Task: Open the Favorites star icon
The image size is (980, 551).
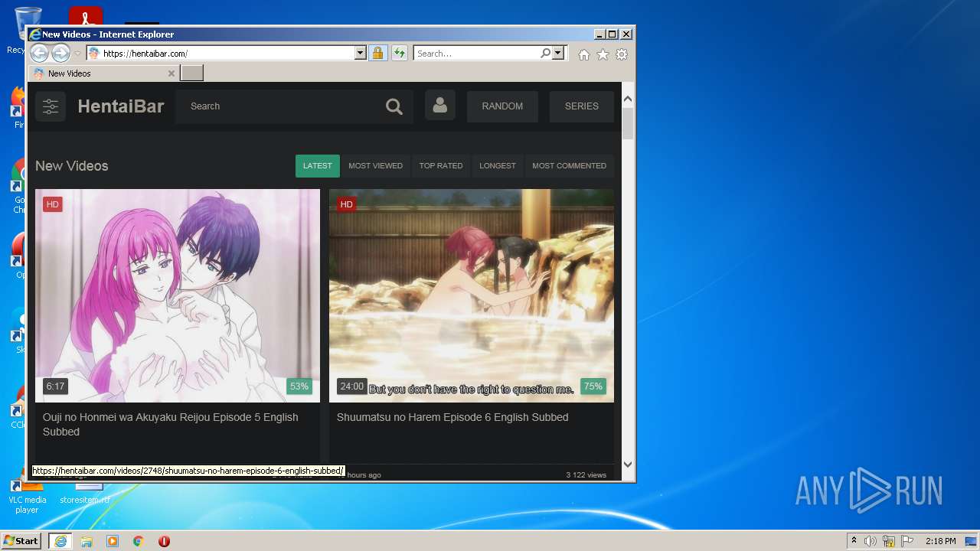Action: tap(603, 54)
